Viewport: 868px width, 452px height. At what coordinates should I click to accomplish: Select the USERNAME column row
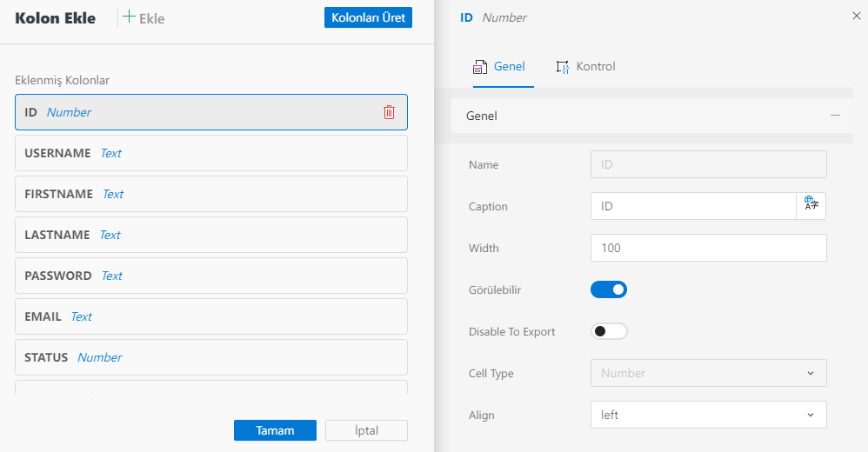click(210, 153)
